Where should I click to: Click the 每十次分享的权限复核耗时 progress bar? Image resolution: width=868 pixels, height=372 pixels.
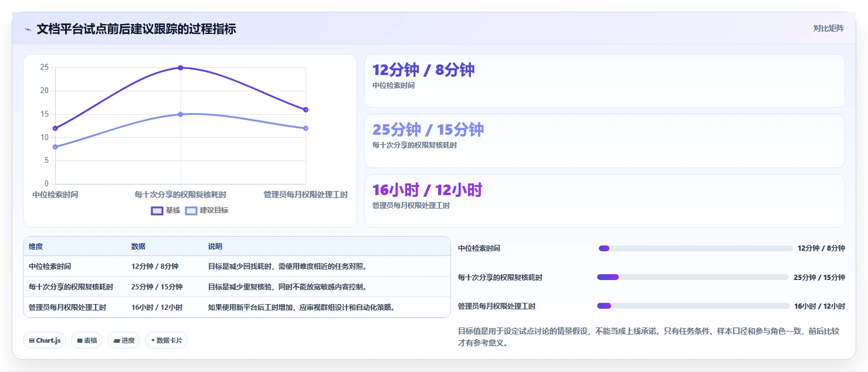coord(693,277)
